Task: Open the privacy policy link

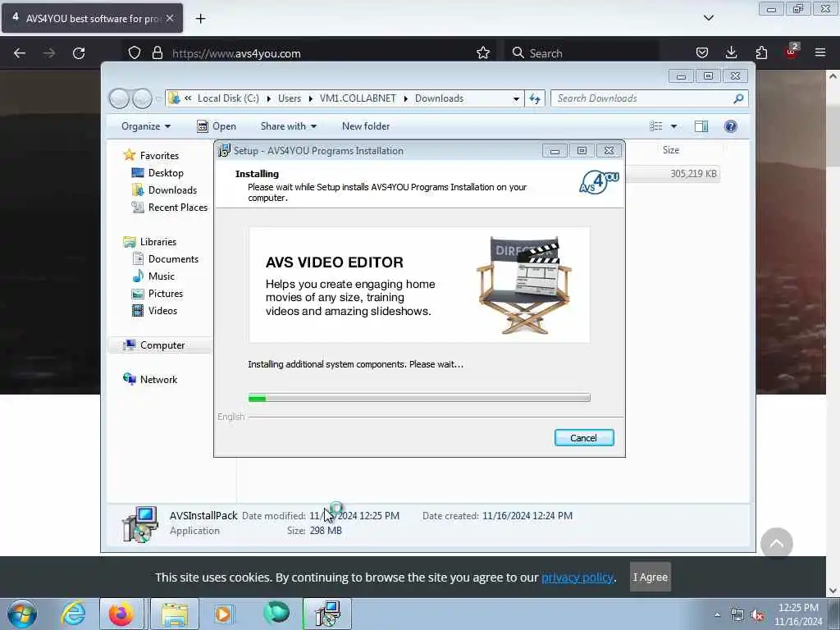Action: [577, 577]
